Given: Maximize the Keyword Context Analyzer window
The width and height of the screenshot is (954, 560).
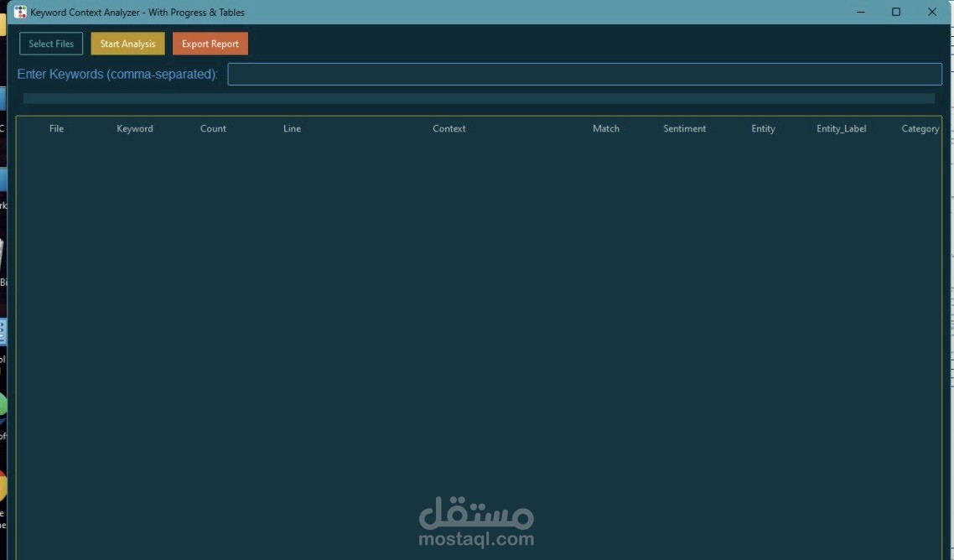Looking at the screenshot, I should [x=896, y=13].
